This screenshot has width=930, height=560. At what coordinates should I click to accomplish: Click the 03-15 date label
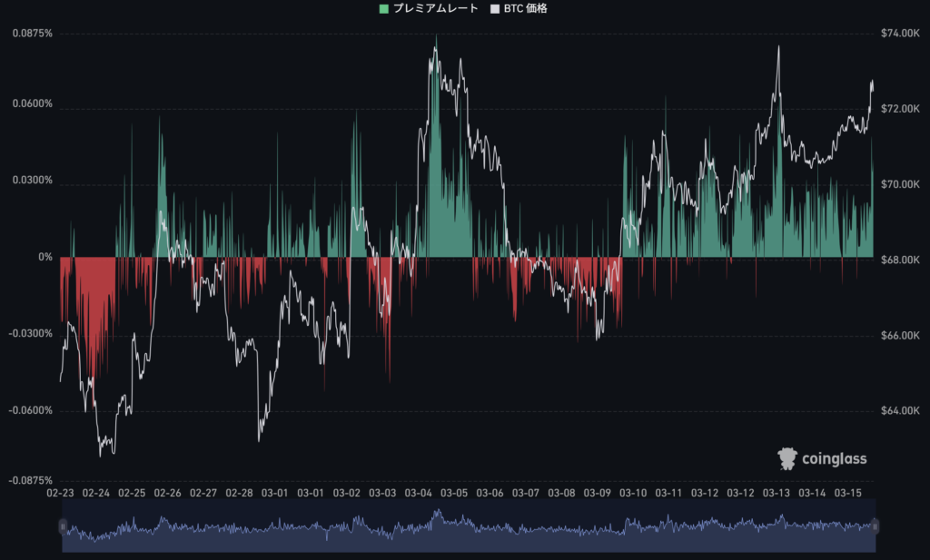tap(848, 493)
